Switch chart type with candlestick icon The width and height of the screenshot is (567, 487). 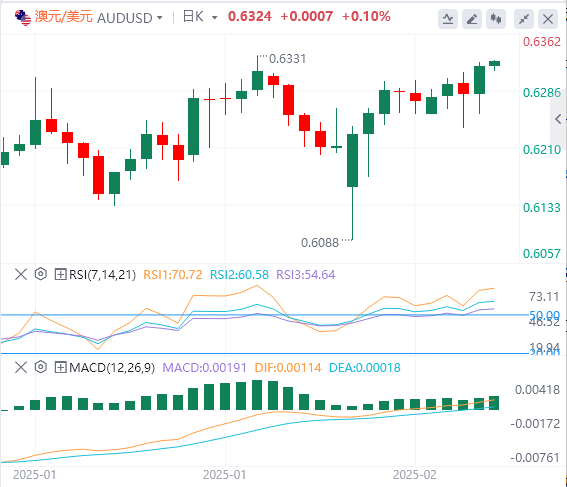coord(496,19)
